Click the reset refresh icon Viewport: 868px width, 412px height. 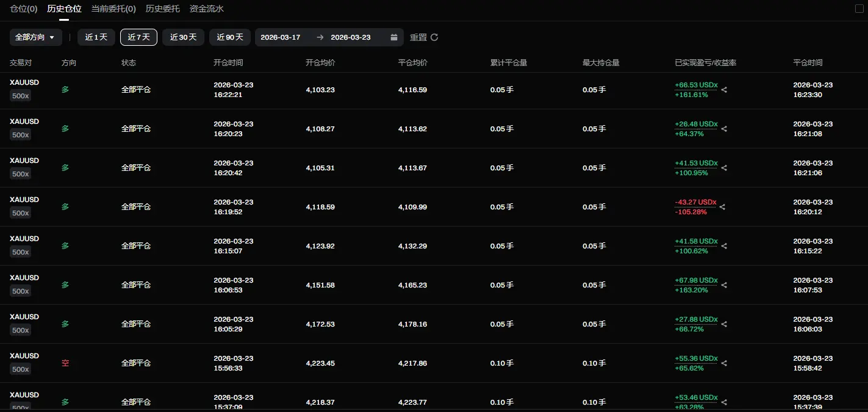[x=434, y=37]
